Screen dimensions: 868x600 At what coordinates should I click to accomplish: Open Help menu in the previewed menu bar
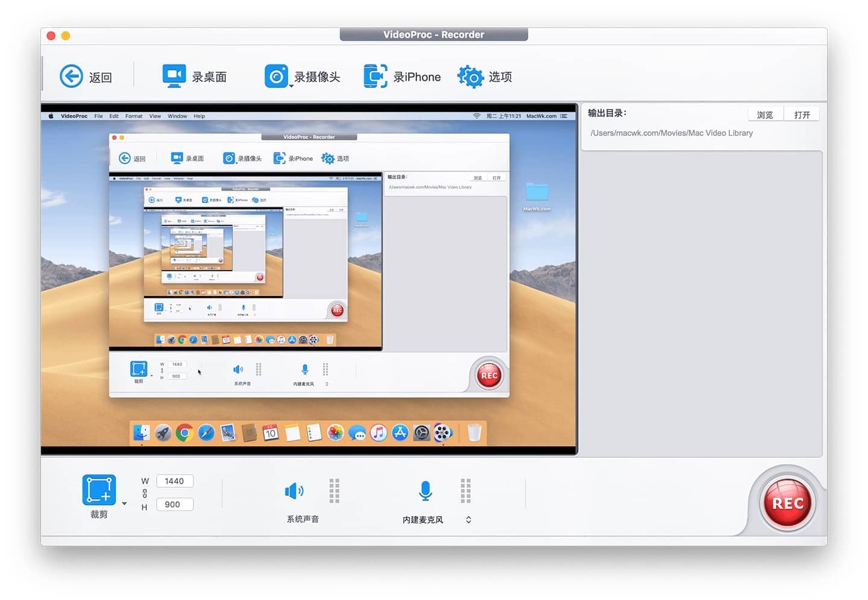tap(200, 116)
